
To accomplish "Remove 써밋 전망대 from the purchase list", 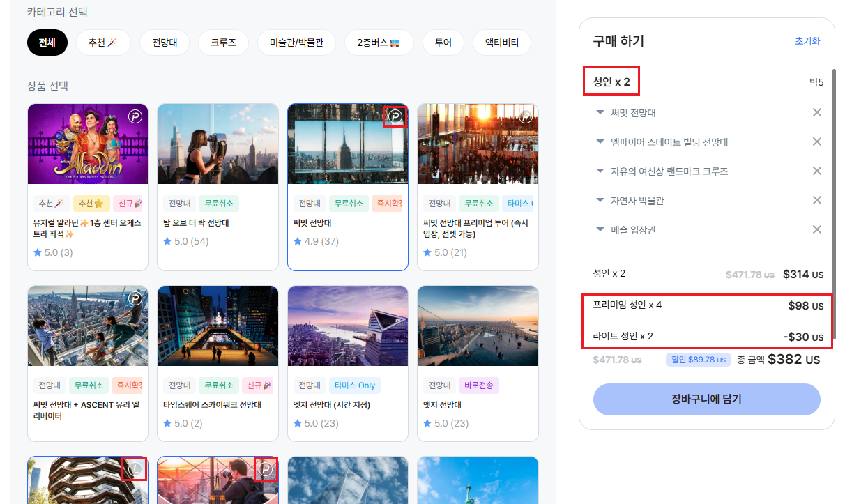I will [817, 112].
